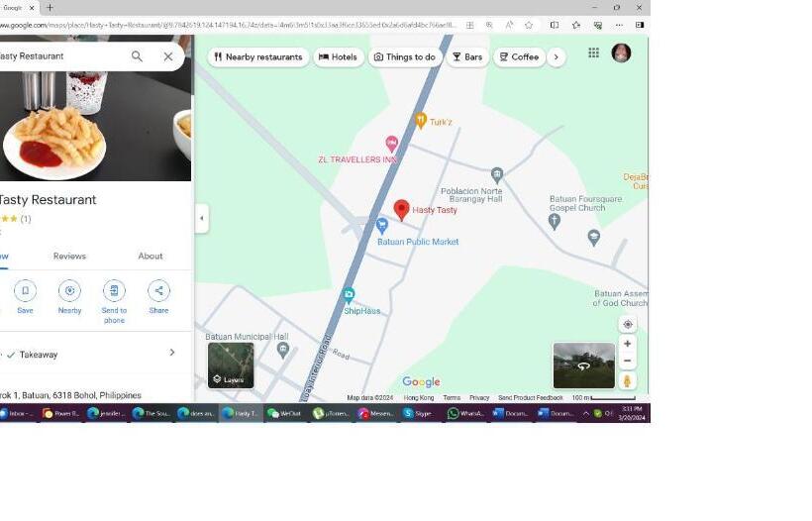Click the Share icon

pyautogui.click(x=158, y=290)
